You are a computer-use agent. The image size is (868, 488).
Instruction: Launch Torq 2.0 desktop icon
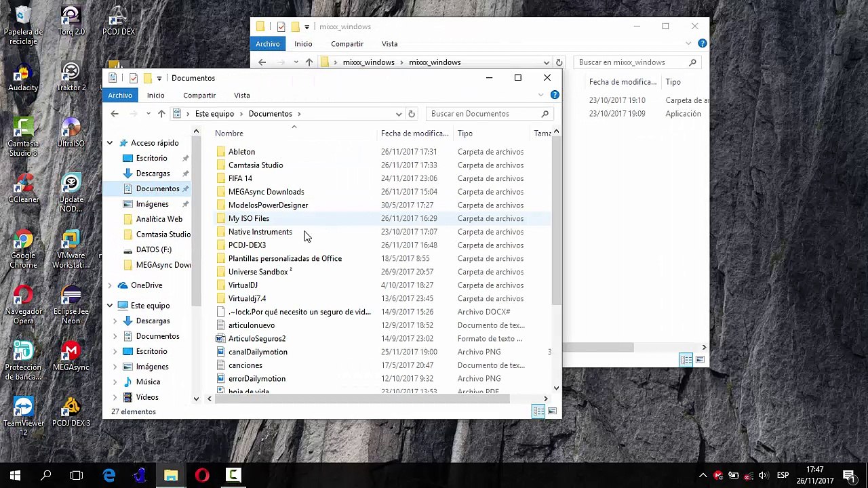pos(71,22)
